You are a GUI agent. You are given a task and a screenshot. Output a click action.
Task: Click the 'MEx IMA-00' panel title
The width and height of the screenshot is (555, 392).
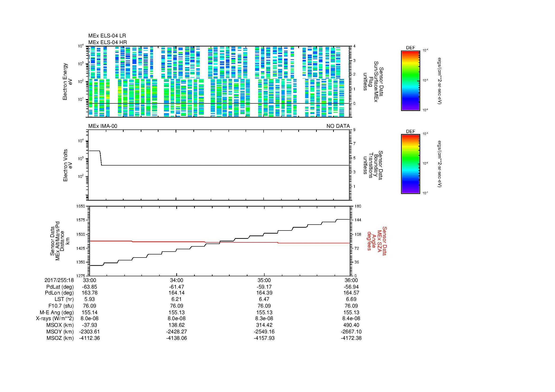click(x=103, y=126)
